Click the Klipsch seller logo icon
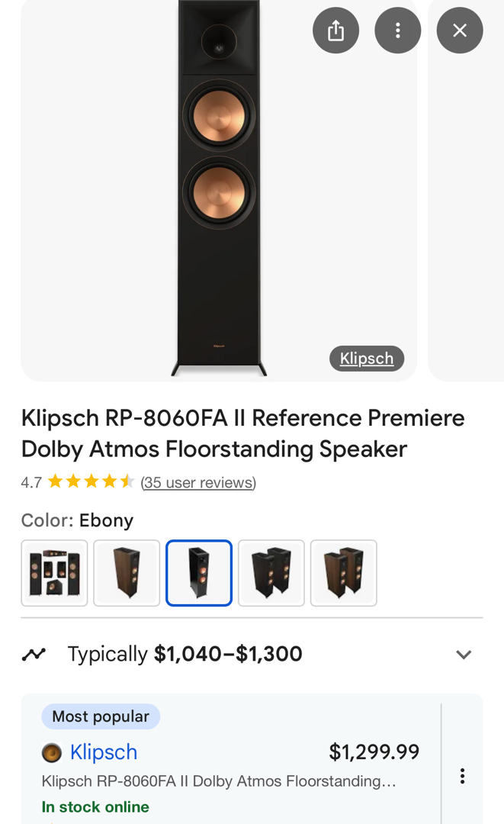Screen dimensions: 504x824 coord(52,753)
